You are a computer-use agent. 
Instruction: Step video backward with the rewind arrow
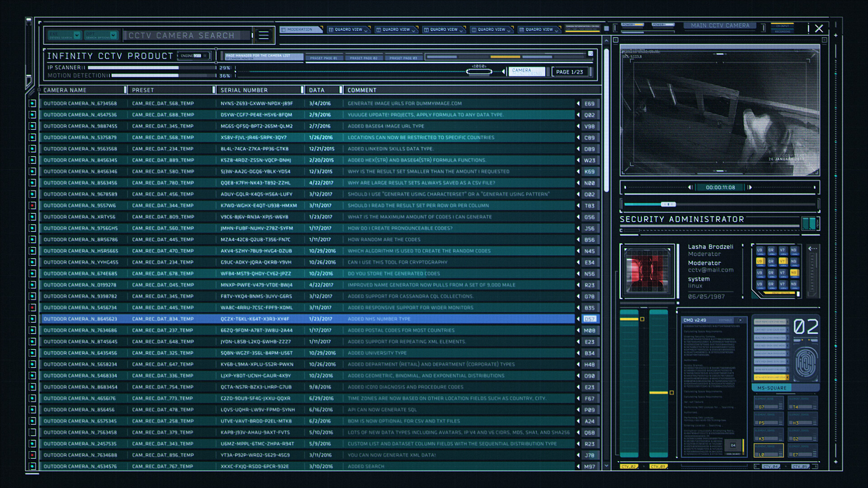[690, 187]
